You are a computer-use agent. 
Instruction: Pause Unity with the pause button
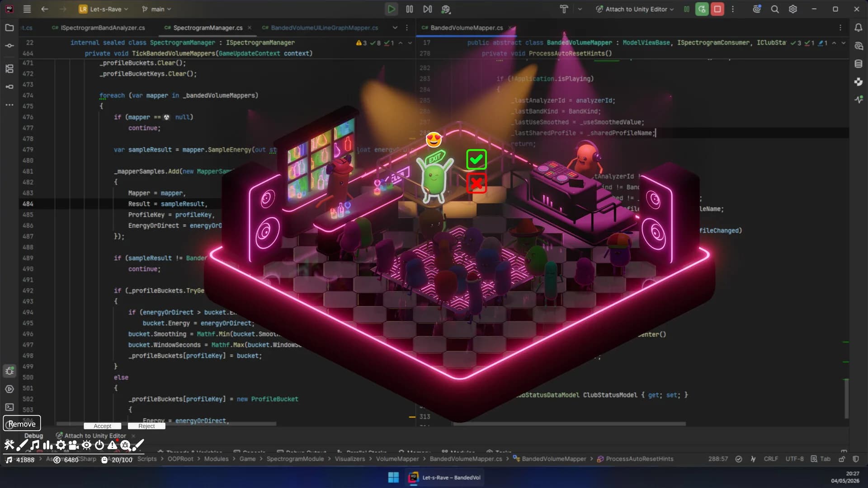coord(410,9)
